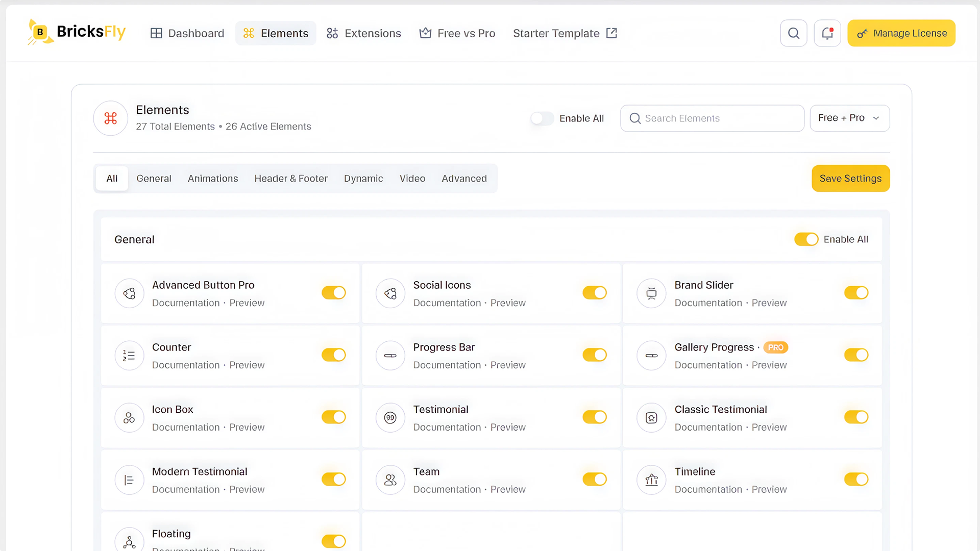Select the All filter tab

112,179
